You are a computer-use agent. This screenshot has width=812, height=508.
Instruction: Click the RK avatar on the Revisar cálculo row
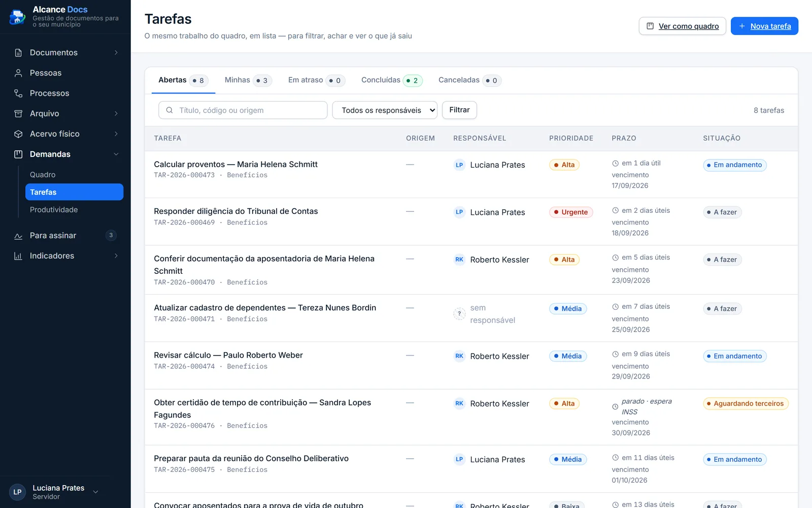(459, 356)
